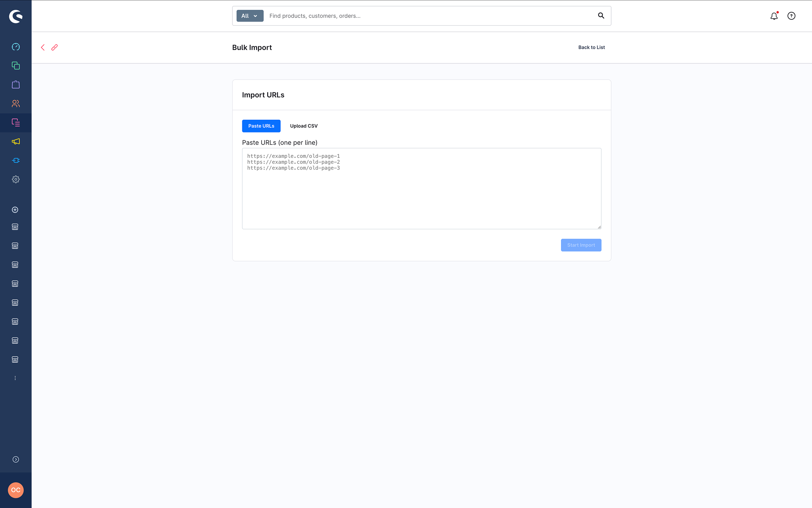The height and width of the screenshot is (508, 812).
Task: Open the OC user avatar menu
Action: click(x=16, y=490)
